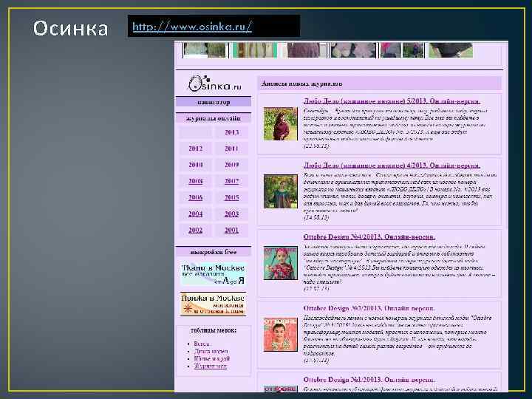The height and width of the screenshot is (399, 532).
Task: Click the Osinka.ru site logo
Action: [215, 83]
